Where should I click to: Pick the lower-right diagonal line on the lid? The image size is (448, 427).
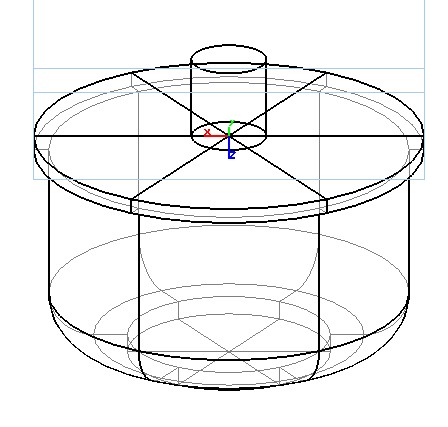(279, 168)
